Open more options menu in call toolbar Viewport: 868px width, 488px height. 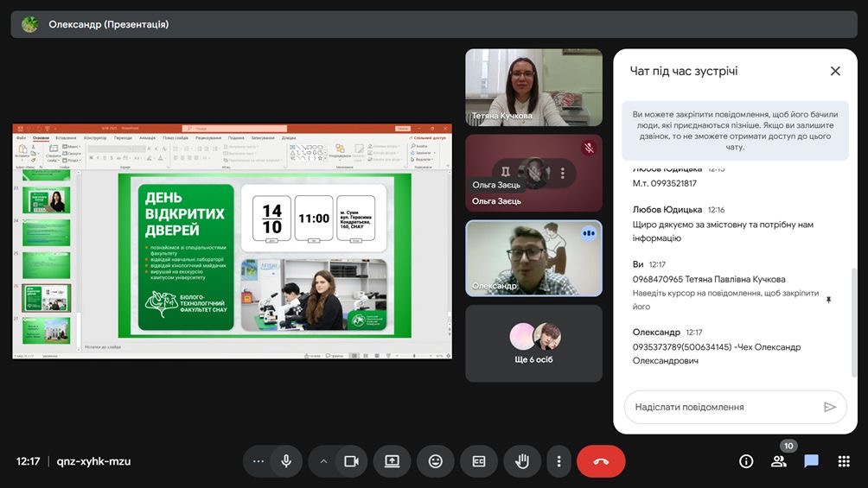point(559,461)
